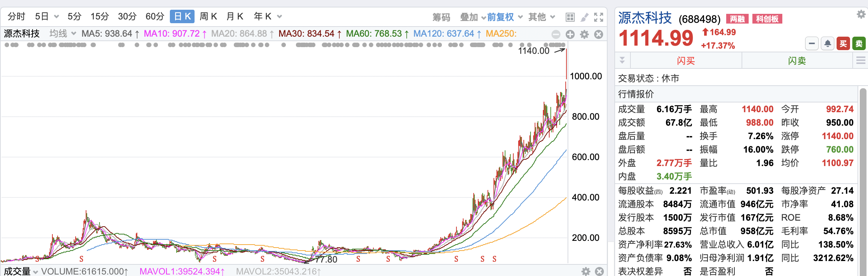Expand the 均线 indicator dropdown
Screen dimensions: 868x276
(x=62, y=34)
